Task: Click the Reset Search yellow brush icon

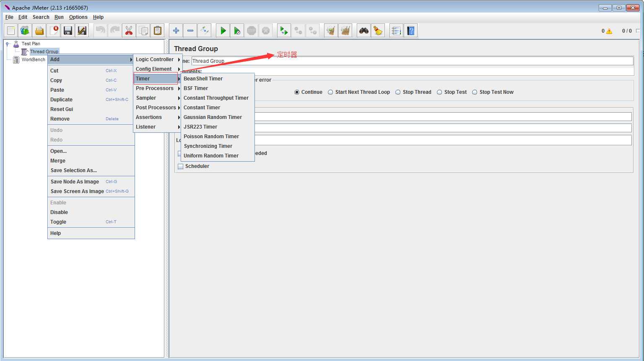Action: [378, 31]
